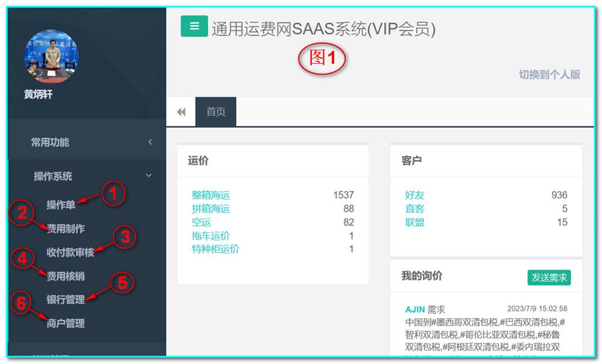Open the 好友 customer list link

(x=414, y=195)
